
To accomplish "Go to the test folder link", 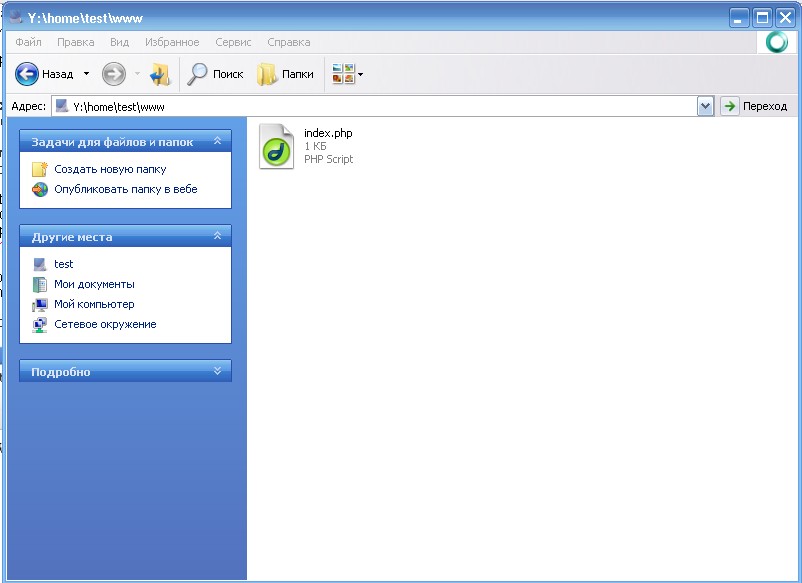I will (63, 264).
